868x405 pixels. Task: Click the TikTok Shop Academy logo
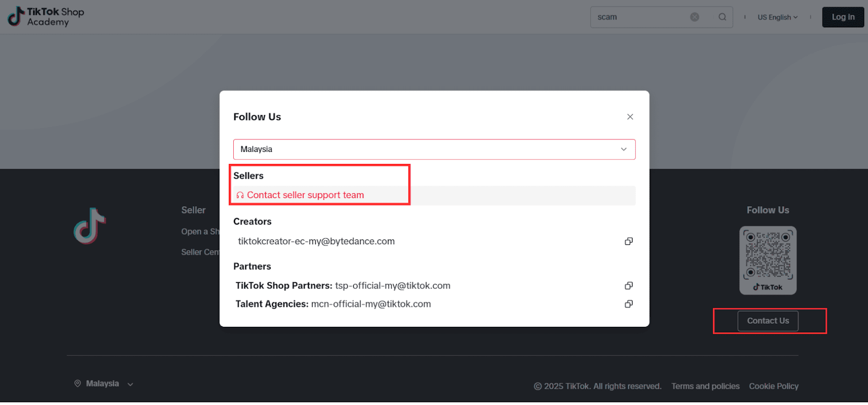[46, 17]
